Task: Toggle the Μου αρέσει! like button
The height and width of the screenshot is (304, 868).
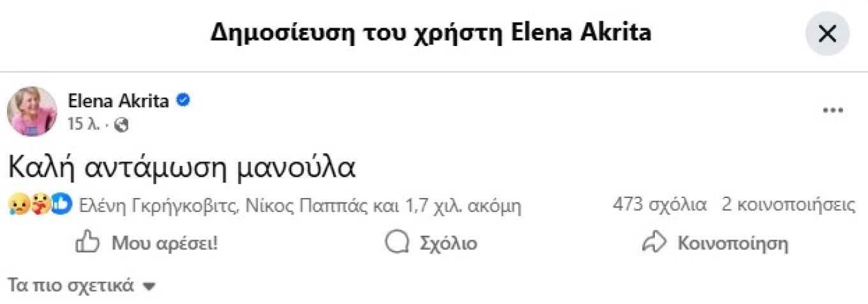Action: tap(147, 243)
